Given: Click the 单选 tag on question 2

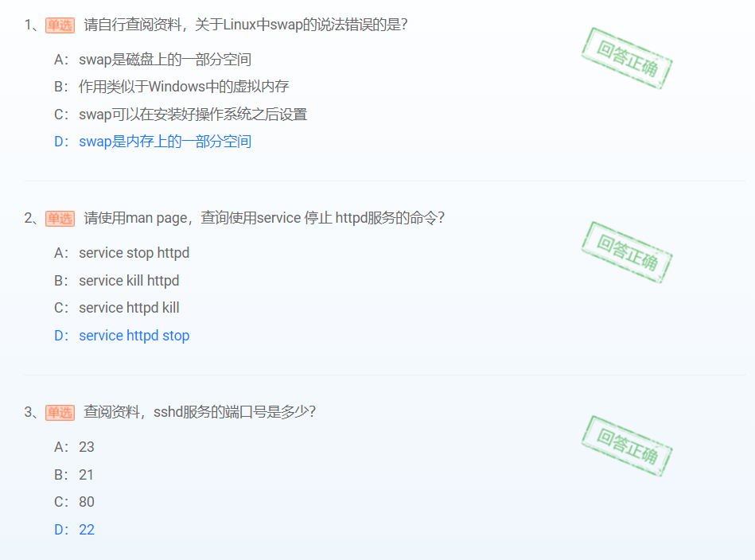Looking at the screenshot, I should (x=60, y=219).
